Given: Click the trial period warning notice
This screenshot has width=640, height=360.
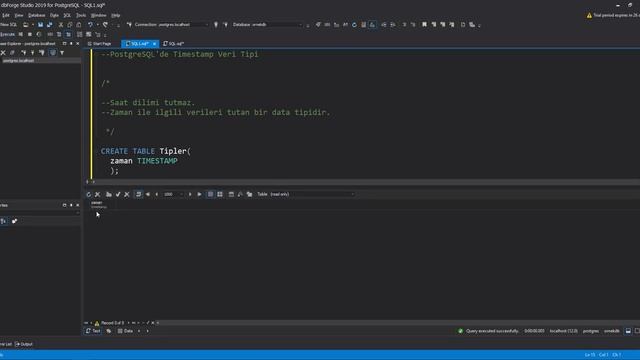Looking at the screenshot, I should (613, 16).
